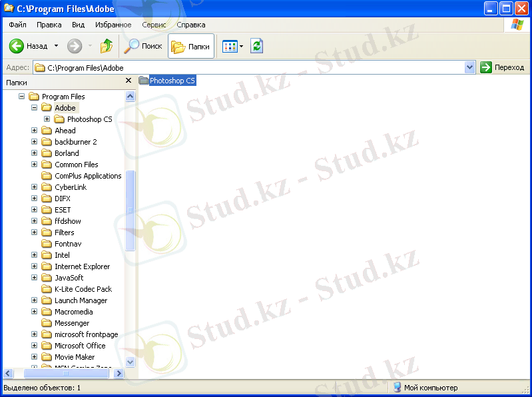Select the Messenger folder

[72, 323]
